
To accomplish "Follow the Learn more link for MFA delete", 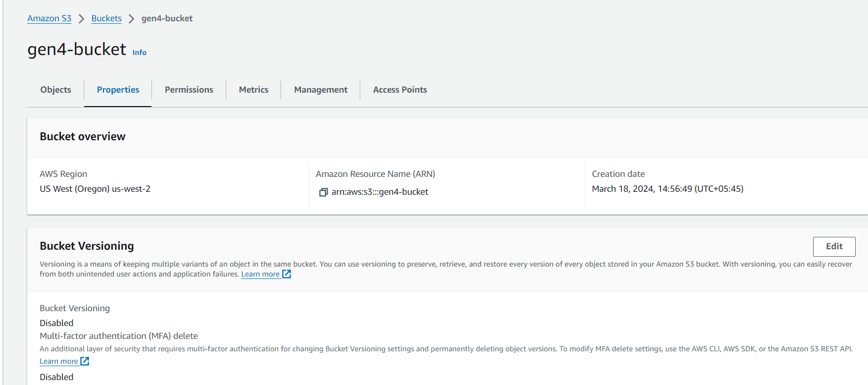I will pyautogui.click(x=59, y=361).
